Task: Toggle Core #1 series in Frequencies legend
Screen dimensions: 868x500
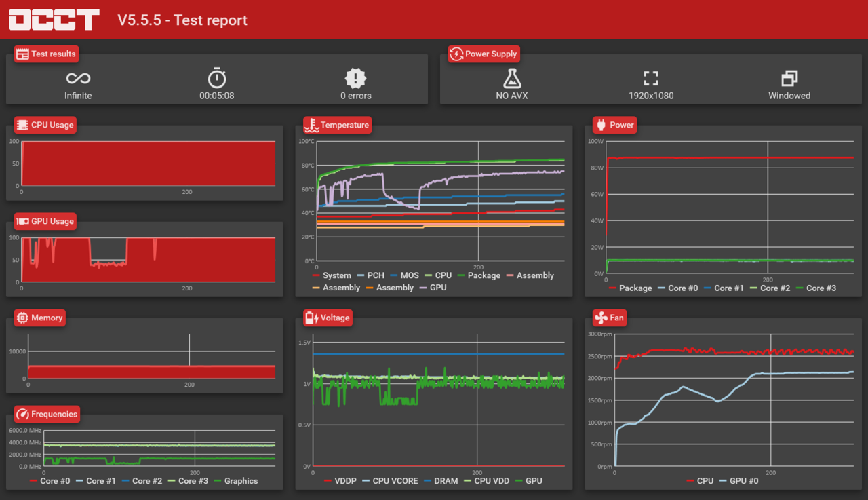Action: pyautogui.click(x=96, y=480)
